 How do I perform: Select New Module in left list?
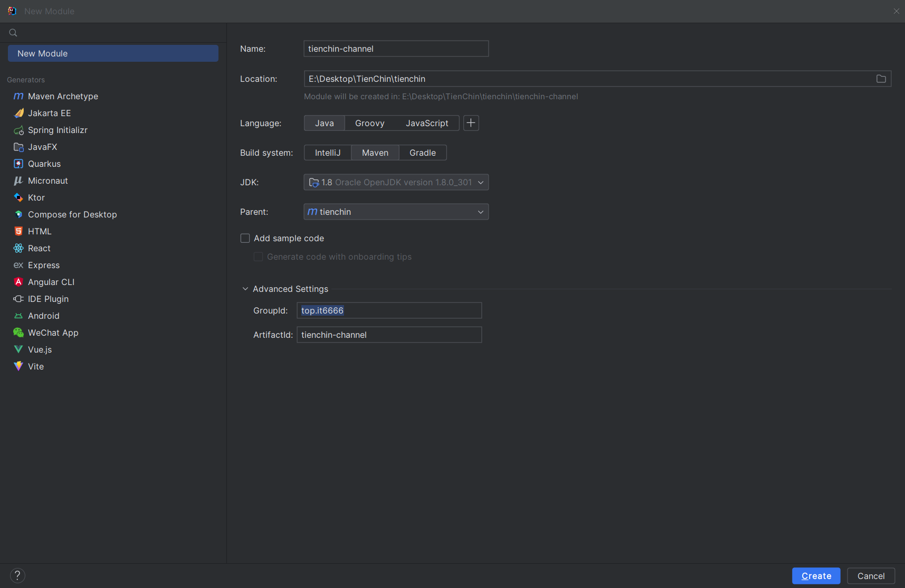(113, 53)
